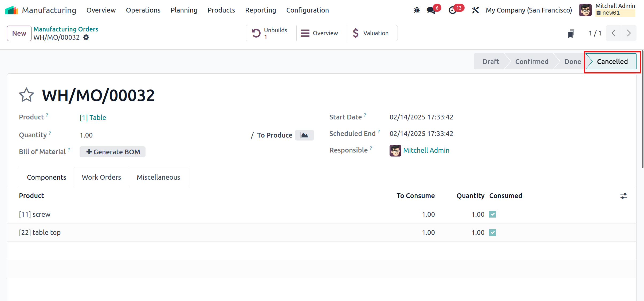Open the activities clock icon
This screenshot has width=644, height=301.
point(452,10)
